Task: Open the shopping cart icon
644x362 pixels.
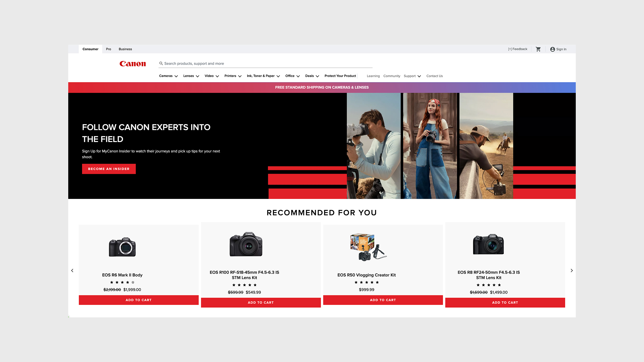Action: (538, 49)
